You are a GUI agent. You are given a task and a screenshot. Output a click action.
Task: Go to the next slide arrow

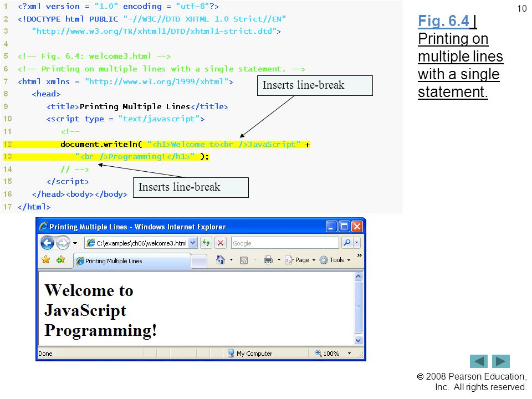501,361
